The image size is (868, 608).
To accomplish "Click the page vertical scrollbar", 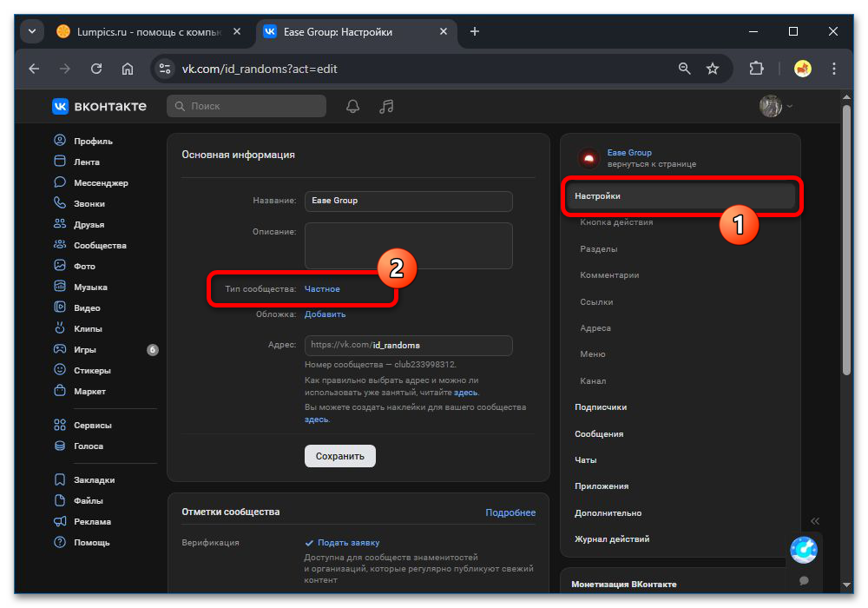I will 847,235.
